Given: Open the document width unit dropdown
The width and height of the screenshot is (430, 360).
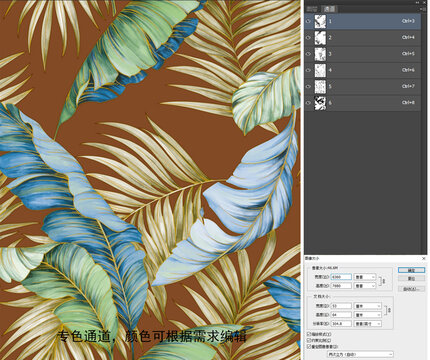Looking at the screenshot, I should coord(368,306).
